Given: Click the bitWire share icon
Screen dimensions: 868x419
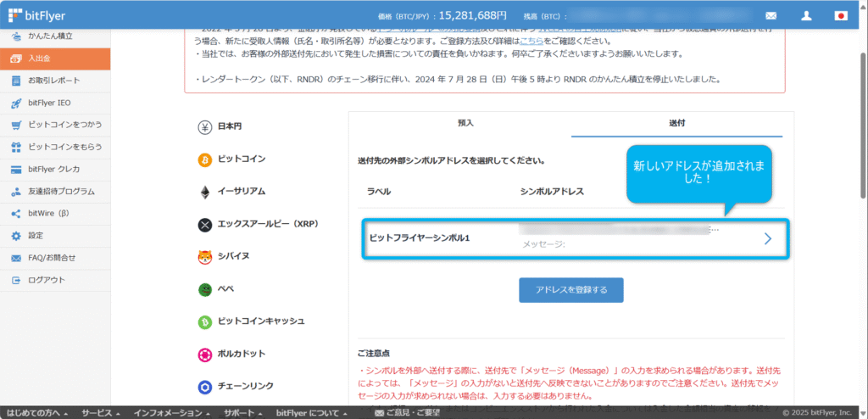Looking at the screenshot, I should point(17,214).
